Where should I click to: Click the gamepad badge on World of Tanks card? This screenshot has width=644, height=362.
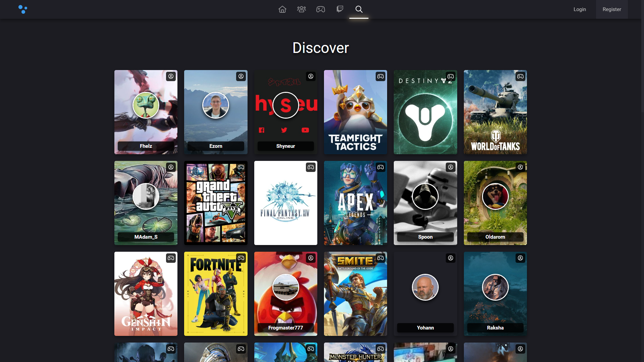(x=521, y=76)
